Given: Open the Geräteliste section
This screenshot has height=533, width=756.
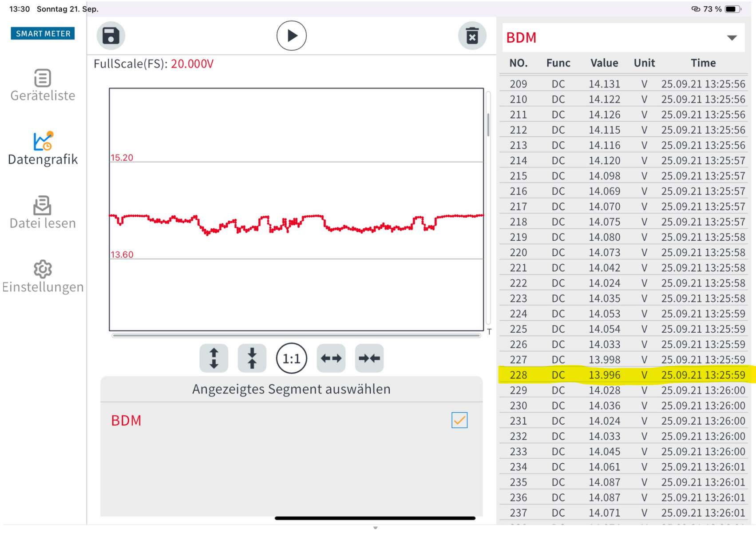Looking at the screenshot, I should click(43, 86).
